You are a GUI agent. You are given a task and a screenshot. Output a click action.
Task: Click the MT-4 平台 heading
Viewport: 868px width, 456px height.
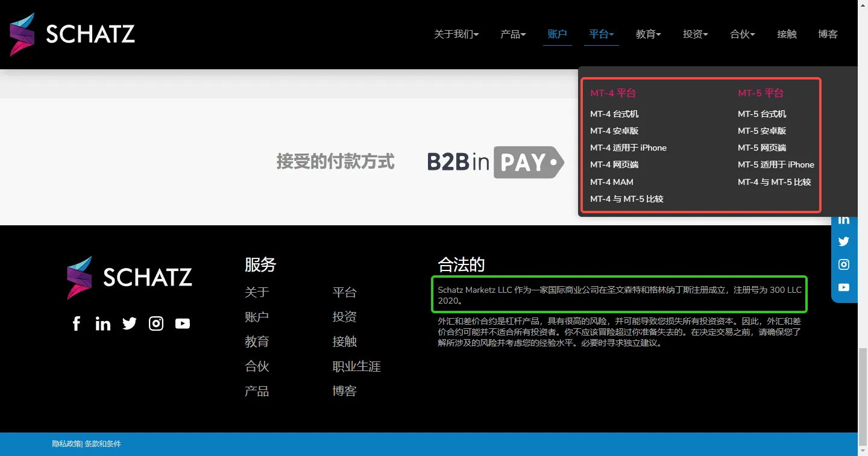tap(613, 93)
